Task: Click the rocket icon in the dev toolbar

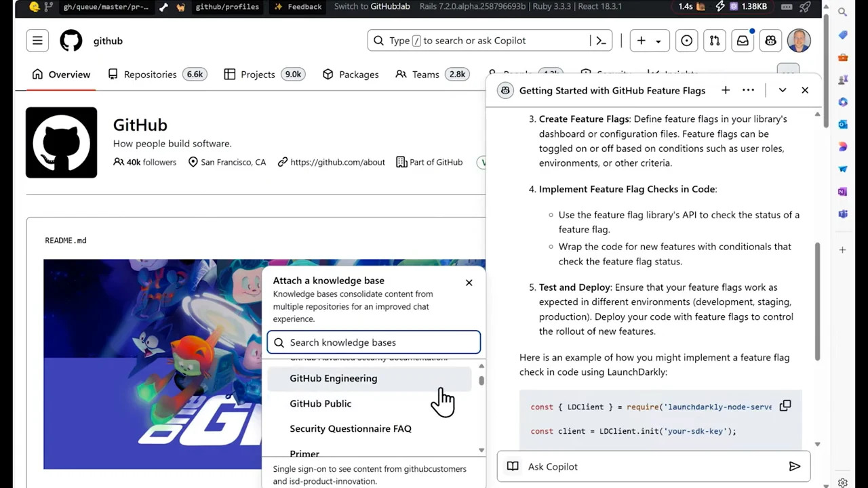Action: [x=805, y=7]
